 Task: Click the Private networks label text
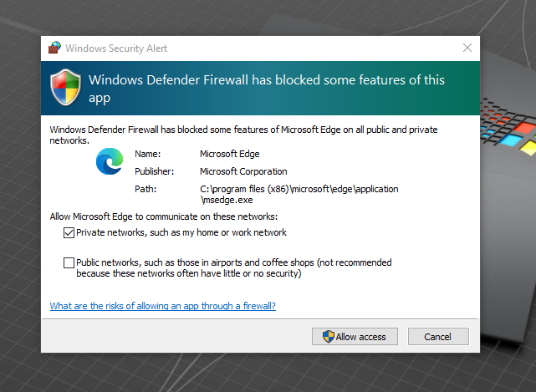[181, 232]
